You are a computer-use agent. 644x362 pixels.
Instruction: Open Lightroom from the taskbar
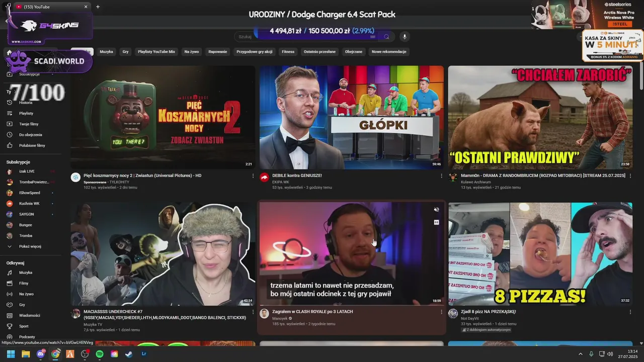(x=144, y=354)
